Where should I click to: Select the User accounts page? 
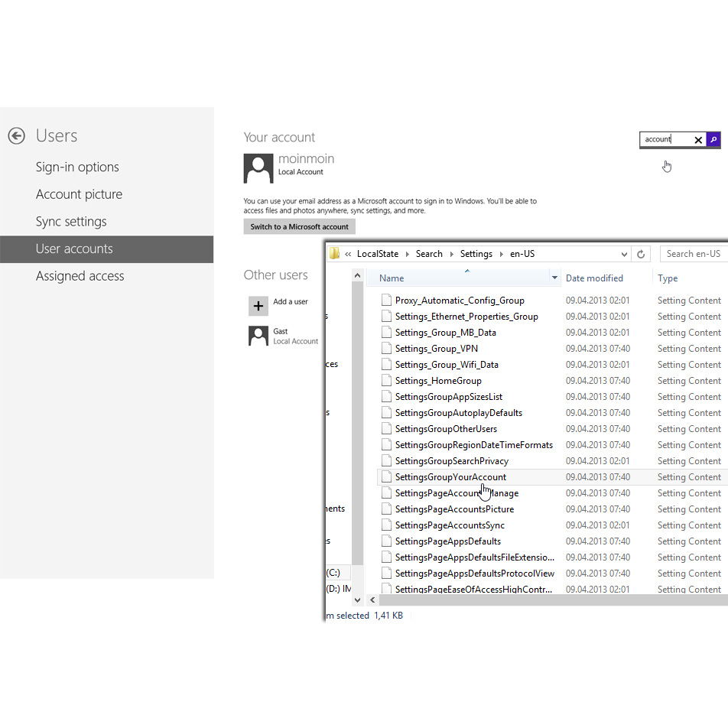tap(107, 249)
